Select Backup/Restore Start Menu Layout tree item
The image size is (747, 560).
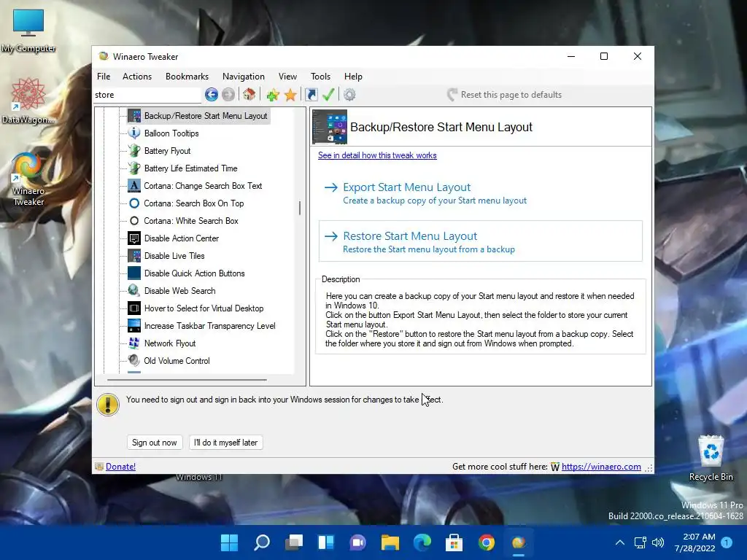coord(206,116)
